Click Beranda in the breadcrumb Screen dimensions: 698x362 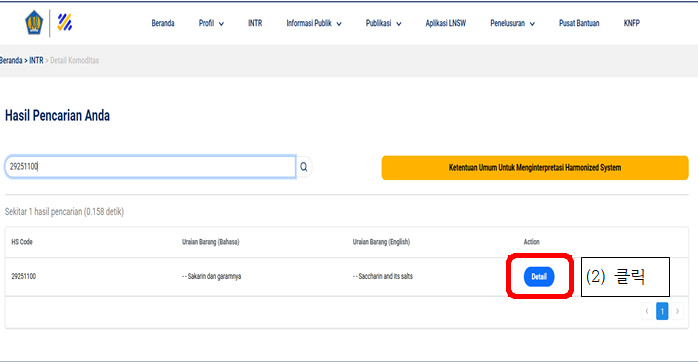(x=11, y=60)
